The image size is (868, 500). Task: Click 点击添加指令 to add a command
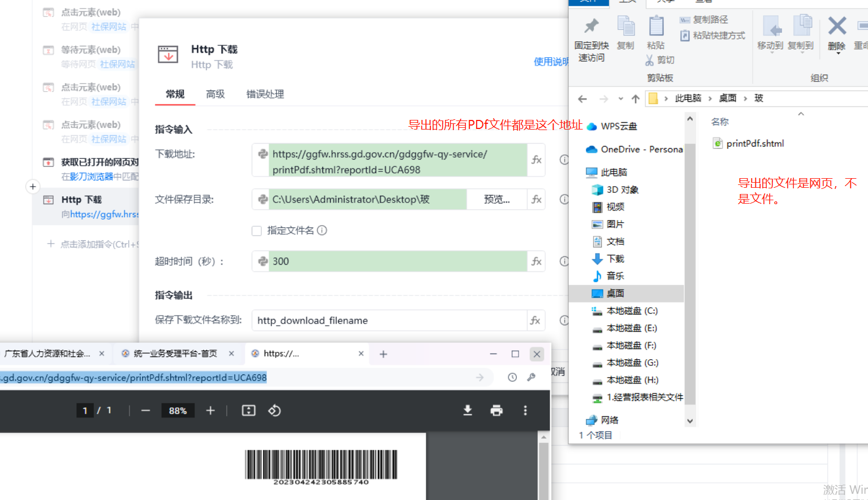93,244
